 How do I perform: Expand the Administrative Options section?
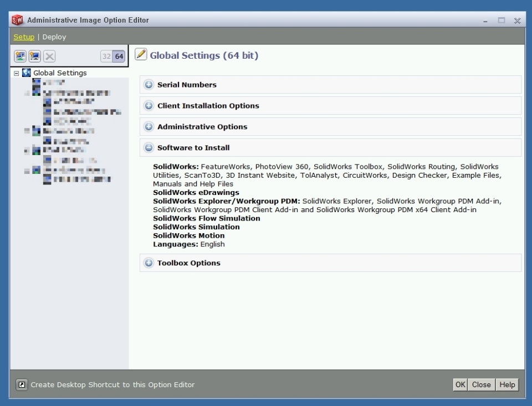[x=149, y=126]
